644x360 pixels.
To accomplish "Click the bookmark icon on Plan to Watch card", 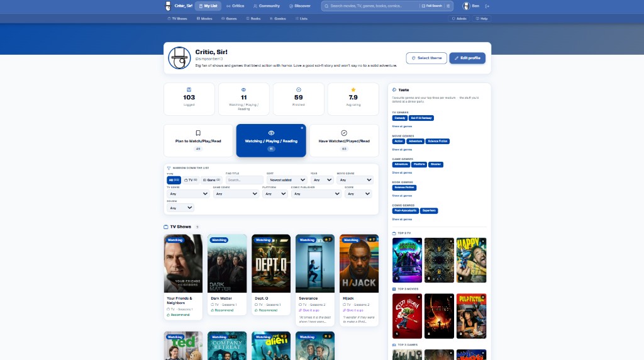I will (x=198, y=133).
